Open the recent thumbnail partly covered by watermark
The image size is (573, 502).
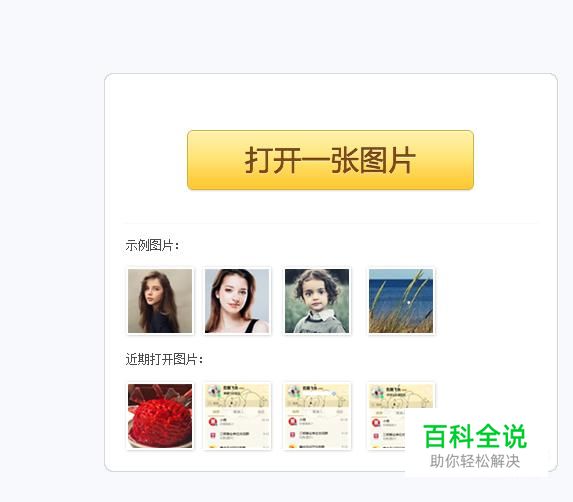click(387, 416)
